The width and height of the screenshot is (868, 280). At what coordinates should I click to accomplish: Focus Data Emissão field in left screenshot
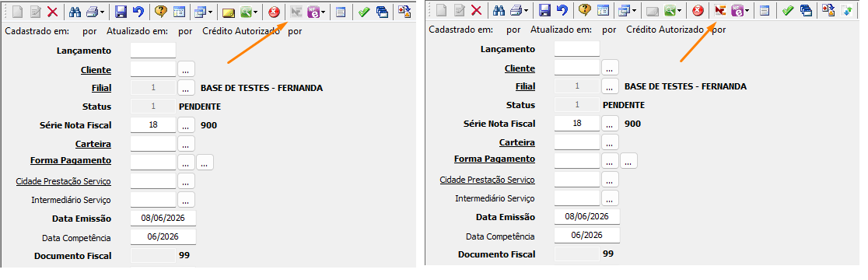[163, 218]
